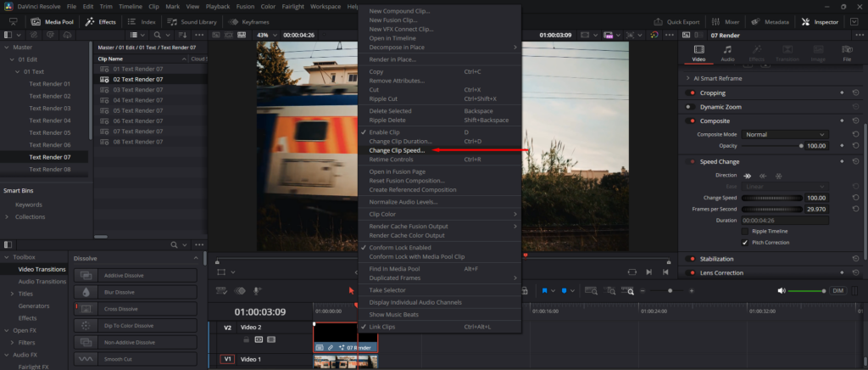Screen dimensions: 868x370
Task: Reset the Composite Mode value
Action: 855,135
